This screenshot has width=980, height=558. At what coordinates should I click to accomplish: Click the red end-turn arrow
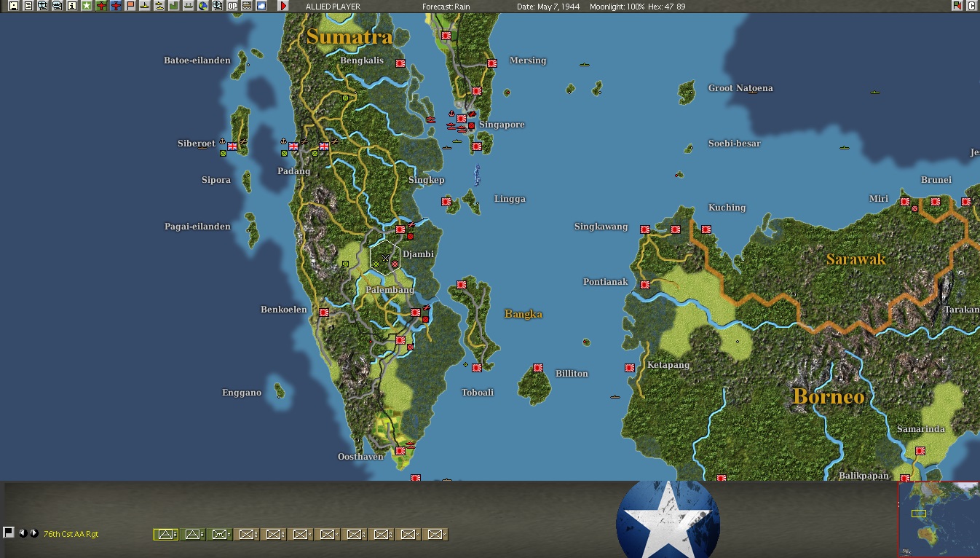(283, 6)
